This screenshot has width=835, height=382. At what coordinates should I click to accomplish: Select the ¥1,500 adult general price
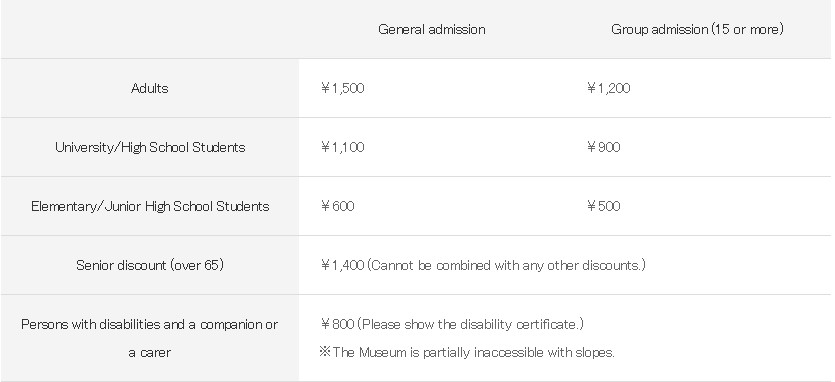[342, 88]
